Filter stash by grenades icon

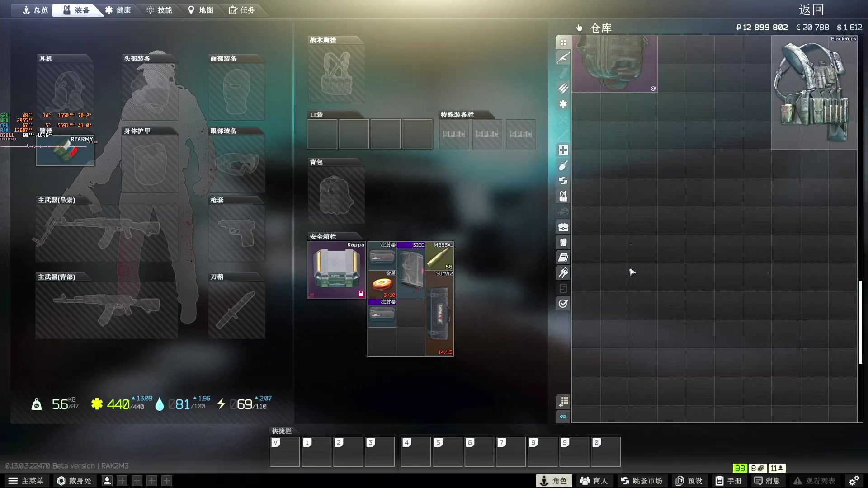pos(563,165)
